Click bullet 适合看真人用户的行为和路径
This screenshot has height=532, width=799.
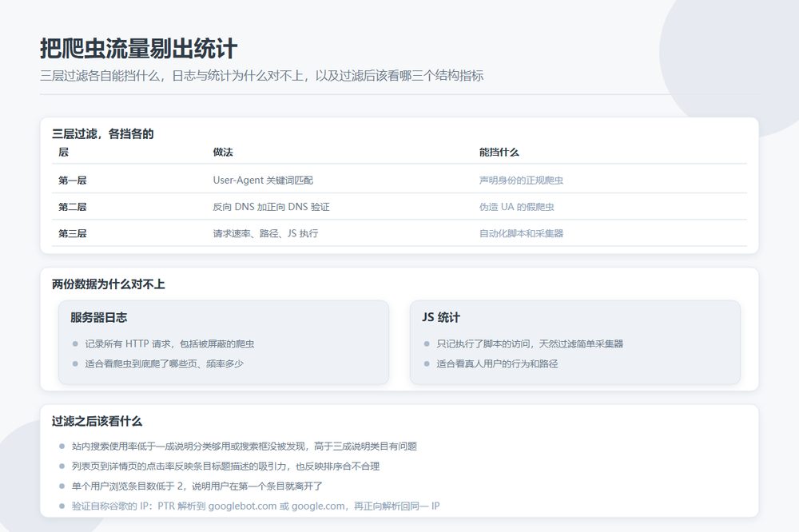click(497, 363)
